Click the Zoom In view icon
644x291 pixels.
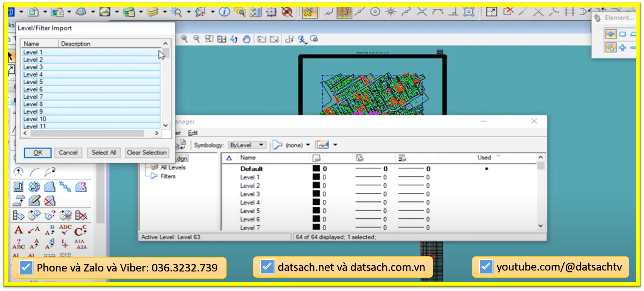(184, 39)
